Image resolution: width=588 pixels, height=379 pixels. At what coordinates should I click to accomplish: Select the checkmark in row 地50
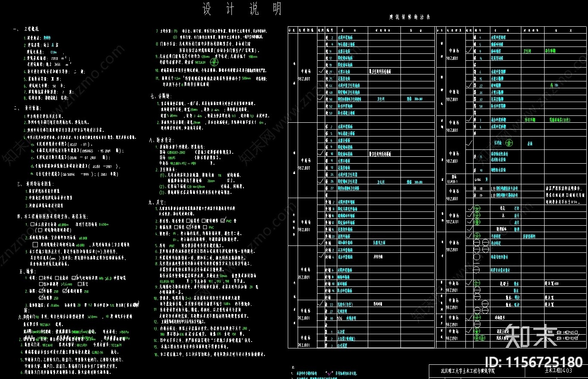320,98
